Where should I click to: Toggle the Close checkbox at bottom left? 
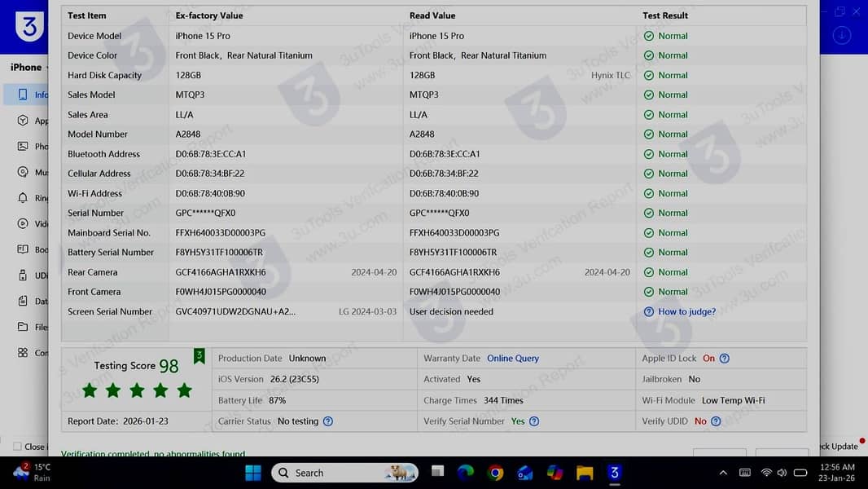coord(17,447)
